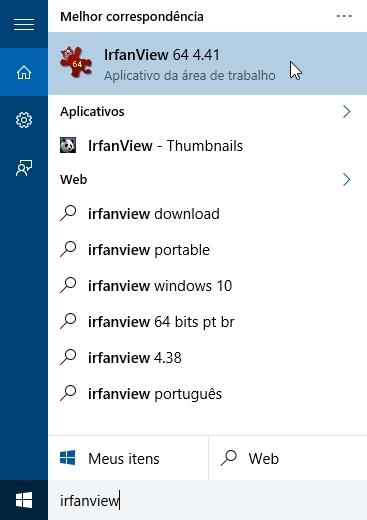The height and width of the screenshot is (520, 367).
Task: Search web for irfanview português
Action: (x=207, y=394)
